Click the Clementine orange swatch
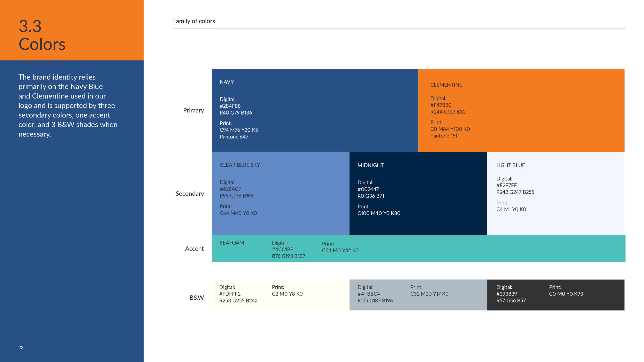644x362 pixels. (x=521, y=110)
